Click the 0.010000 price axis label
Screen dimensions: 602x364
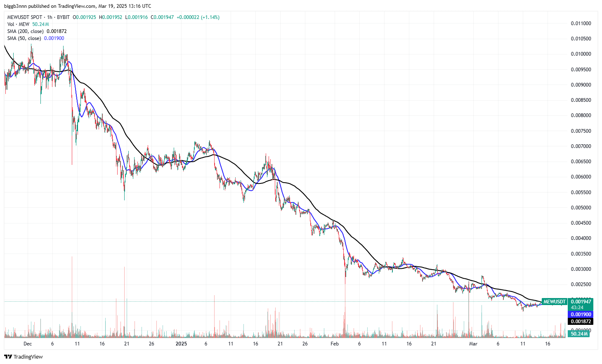tap(581, 54)
